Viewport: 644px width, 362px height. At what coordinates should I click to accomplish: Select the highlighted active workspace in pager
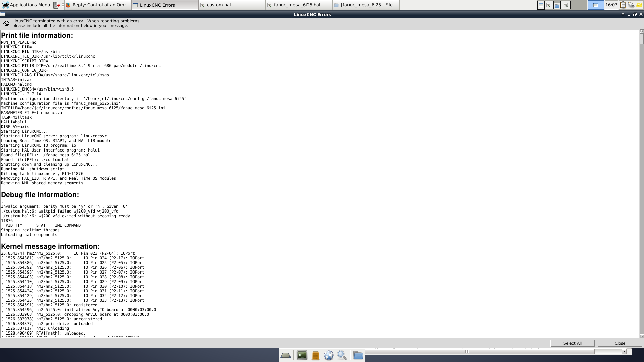click(x=596, y=5)
